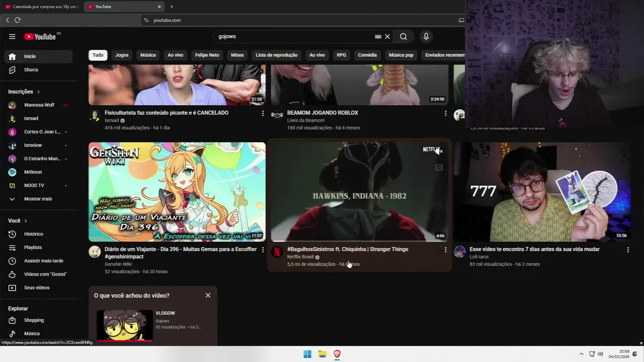
Task: Open options for BEAMOM JOGANDO ROBLOX video
Action: tap(445, 114)
